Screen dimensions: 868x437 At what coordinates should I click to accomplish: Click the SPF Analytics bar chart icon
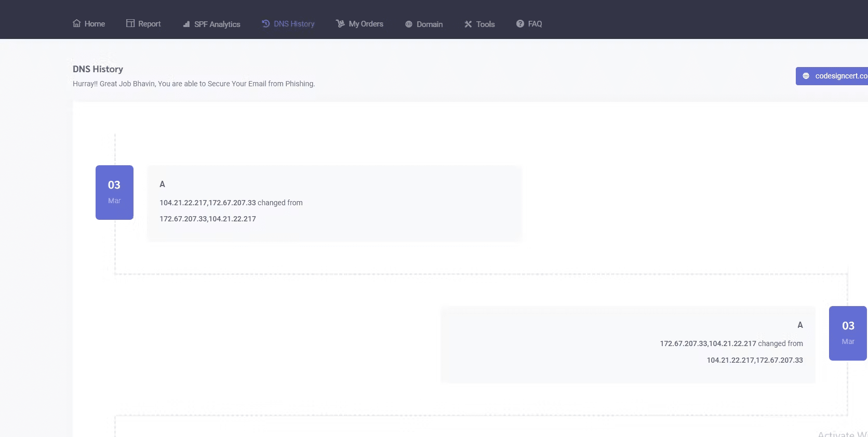coord(186,24)
